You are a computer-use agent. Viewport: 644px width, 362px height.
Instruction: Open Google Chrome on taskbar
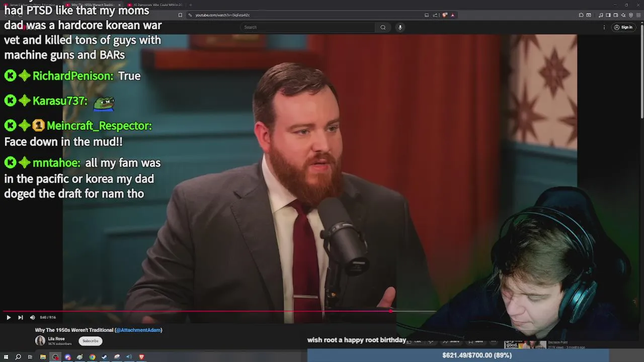point(92,357)
